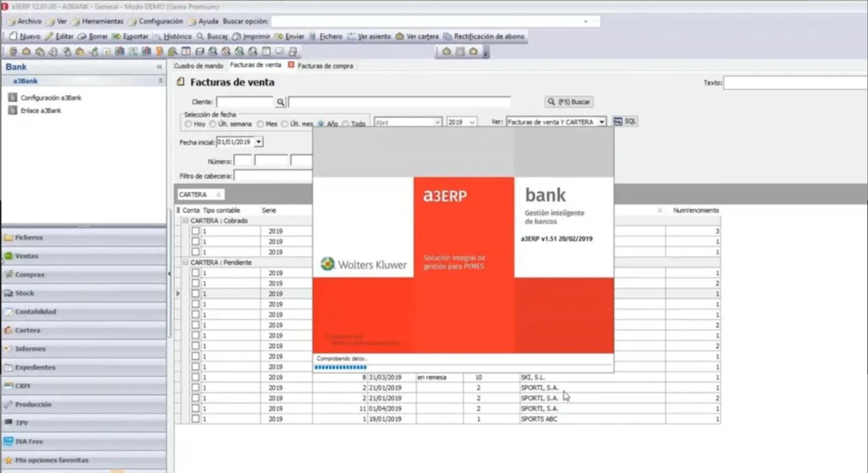Collapse the 'CARTERA : Cobrado' group
The width and height of the screenshot is (868, 473).
186,221
